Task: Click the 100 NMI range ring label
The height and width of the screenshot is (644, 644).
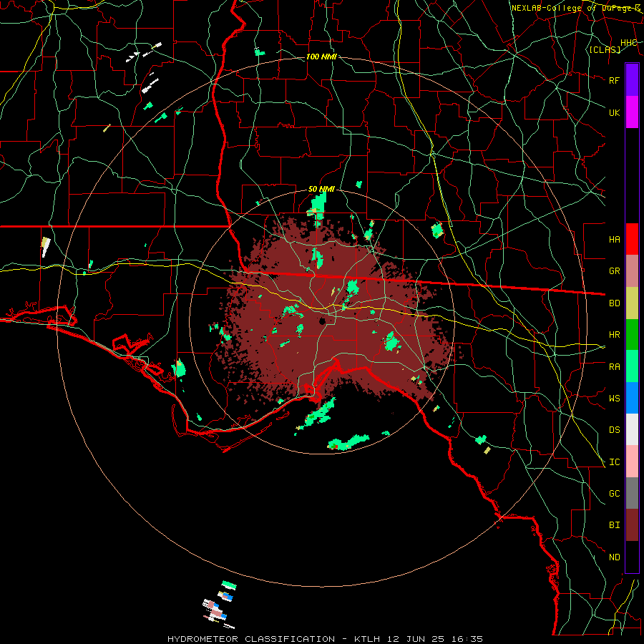Action: [x=321, y=57]
